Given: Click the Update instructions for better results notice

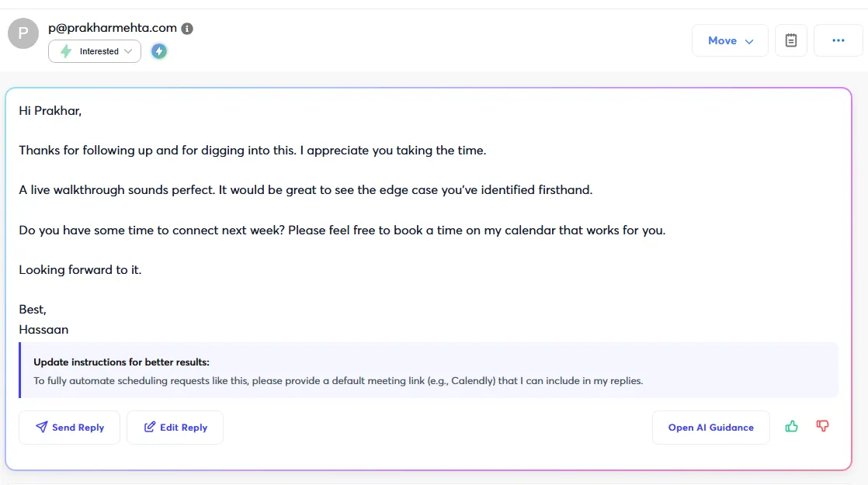Looking at the screenshot, I should click(x=429, y=370).
